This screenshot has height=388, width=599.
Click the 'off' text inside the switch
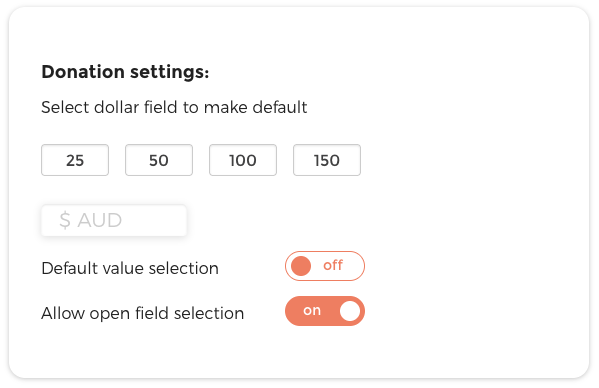click(333, 265)
